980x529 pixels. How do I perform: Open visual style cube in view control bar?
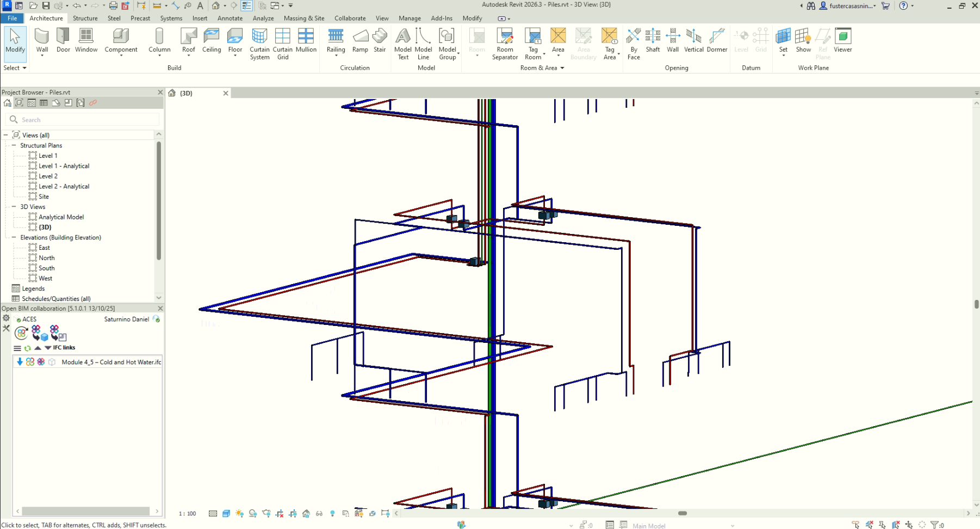[x=226, y=514]
